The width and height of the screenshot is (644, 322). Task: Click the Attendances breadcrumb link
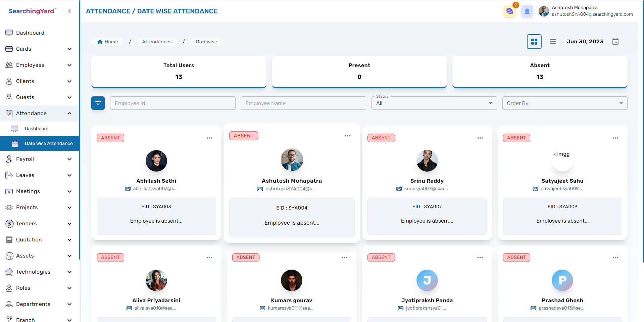[157, 42]
